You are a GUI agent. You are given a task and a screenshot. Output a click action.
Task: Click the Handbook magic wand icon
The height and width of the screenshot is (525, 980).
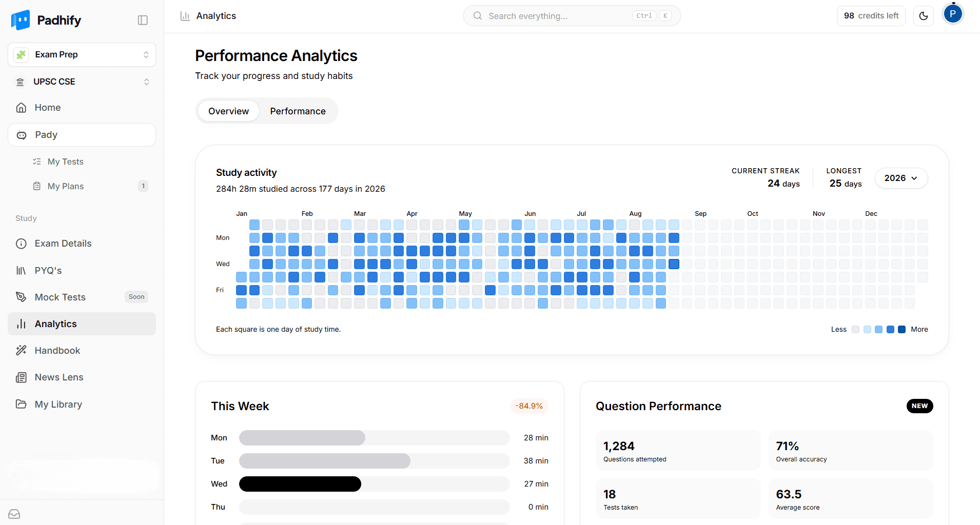point(21,351)
